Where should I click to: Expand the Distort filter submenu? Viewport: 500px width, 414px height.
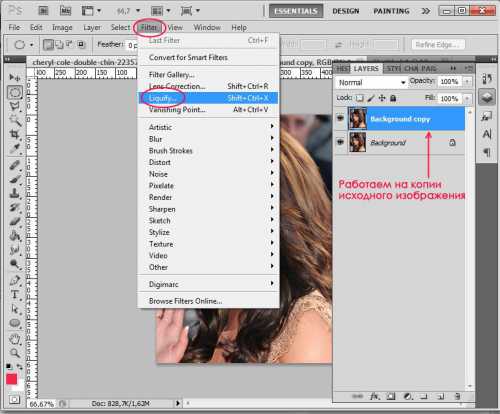point(209,162)
